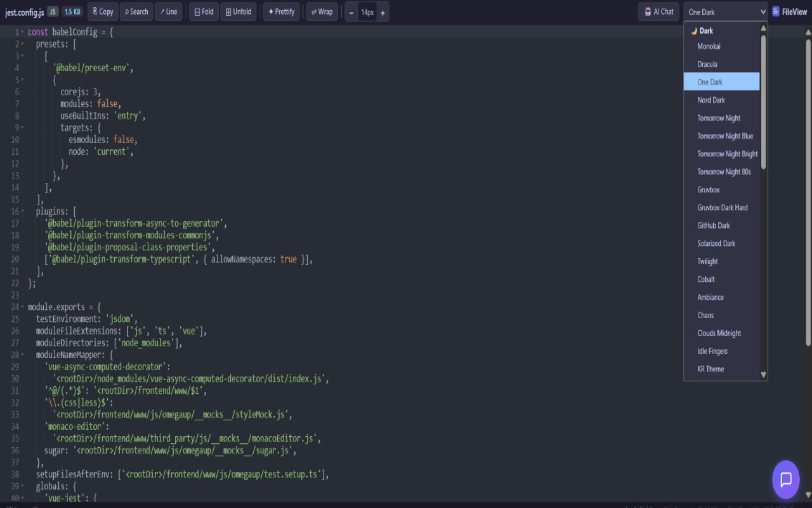The image size is (812, 508).
Task: Select Ambiance theme
Action: 722,297
